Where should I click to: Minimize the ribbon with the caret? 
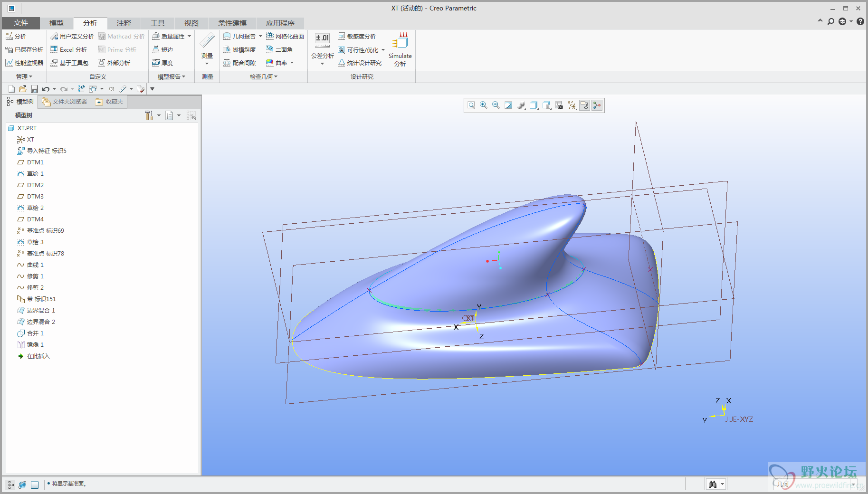coord(820,21)
